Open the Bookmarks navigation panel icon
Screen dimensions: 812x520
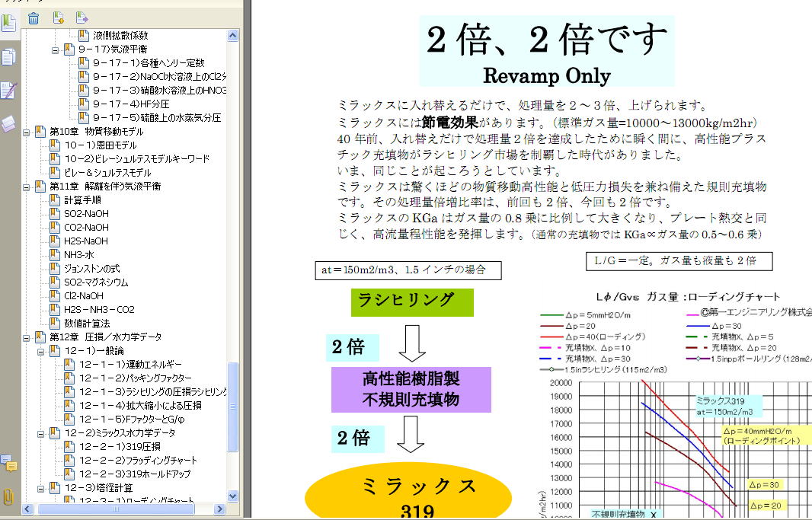[x=9, y=24]
